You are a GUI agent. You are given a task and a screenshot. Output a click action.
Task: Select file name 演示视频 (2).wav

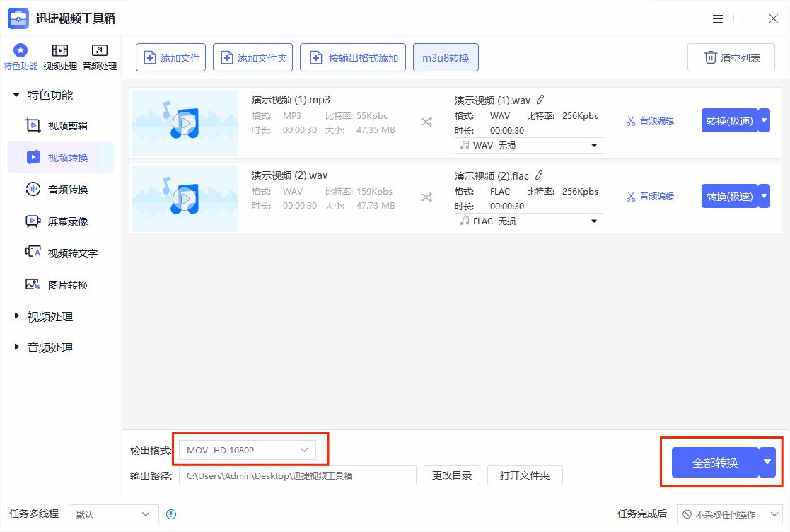[290, 175]
